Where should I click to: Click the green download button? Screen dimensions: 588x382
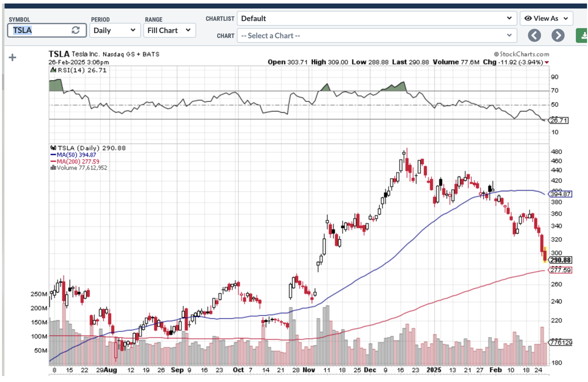(582, 35)
